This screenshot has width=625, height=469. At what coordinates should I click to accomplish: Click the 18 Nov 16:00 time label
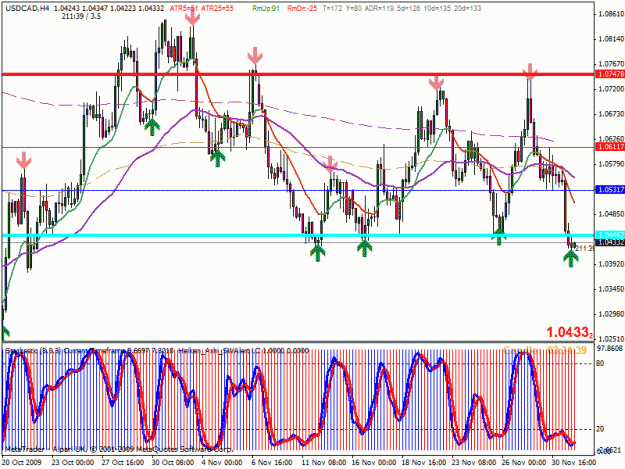(423, 463)
